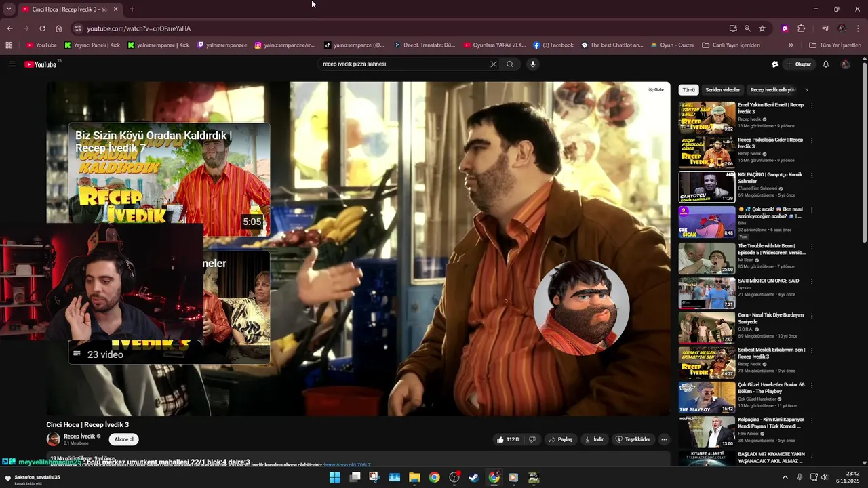Go to YouTube home via logo
The width and height of the screenshot is (868, 488).
[x=41, y=64]
